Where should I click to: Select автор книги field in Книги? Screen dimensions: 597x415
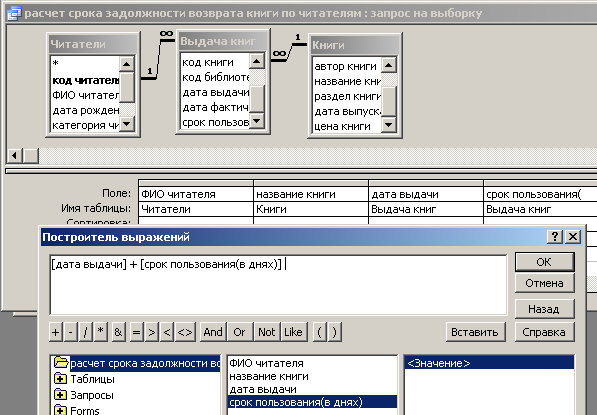pos(347,66)
